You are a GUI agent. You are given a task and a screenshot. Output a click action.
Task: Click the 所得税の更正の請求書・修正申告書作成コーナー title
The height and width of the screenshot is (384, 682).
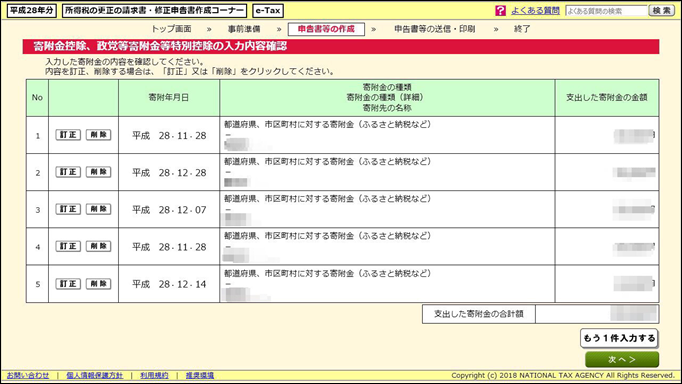[x=154, y=10]
